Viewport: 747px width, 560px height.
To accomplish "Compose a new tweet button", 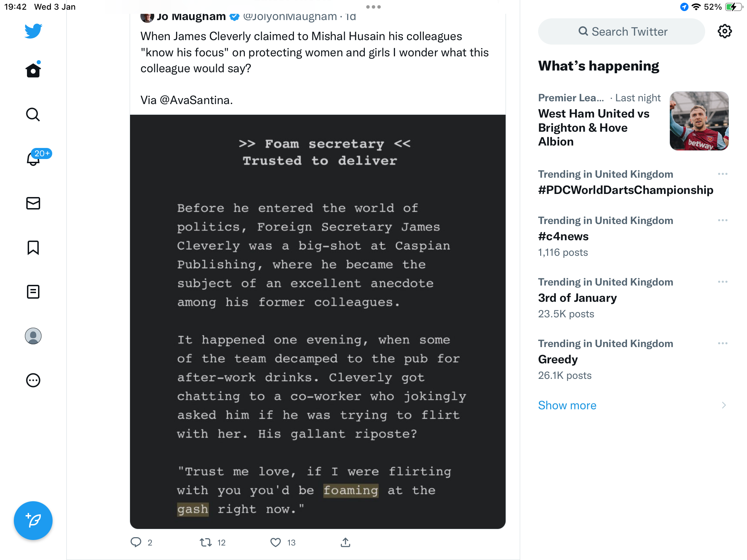I will point(33,520).
